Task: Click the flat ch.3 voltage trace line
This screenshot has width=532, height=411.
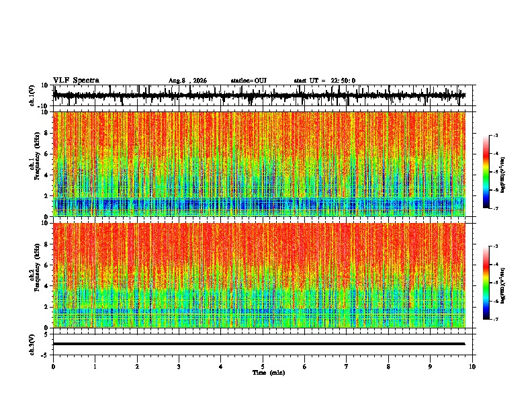Action: click(x=259, y=344)
